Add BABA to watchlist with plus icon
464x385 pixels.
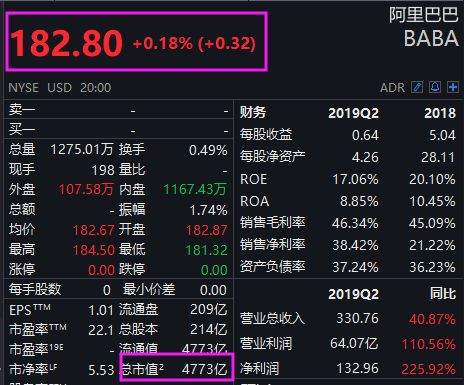pos(453,87)
